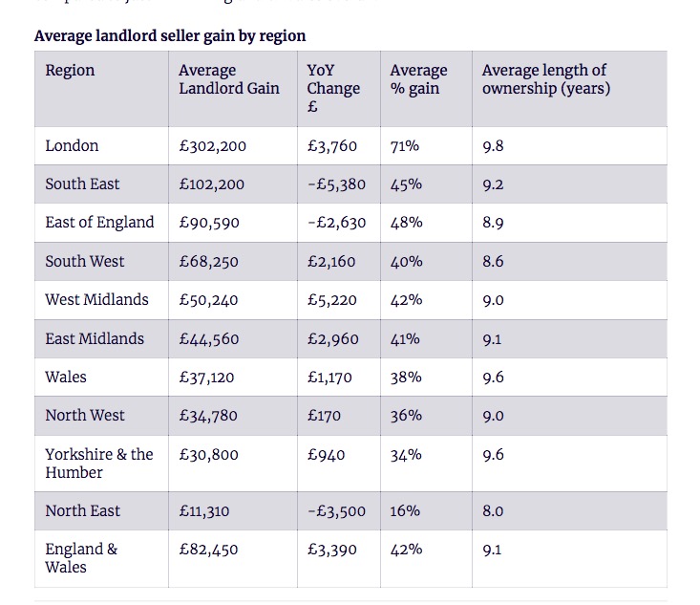This screenshot has height=605, width=700.
Task: Select the -£5,380 YoY change cell
Action: (x=336, y=184)
